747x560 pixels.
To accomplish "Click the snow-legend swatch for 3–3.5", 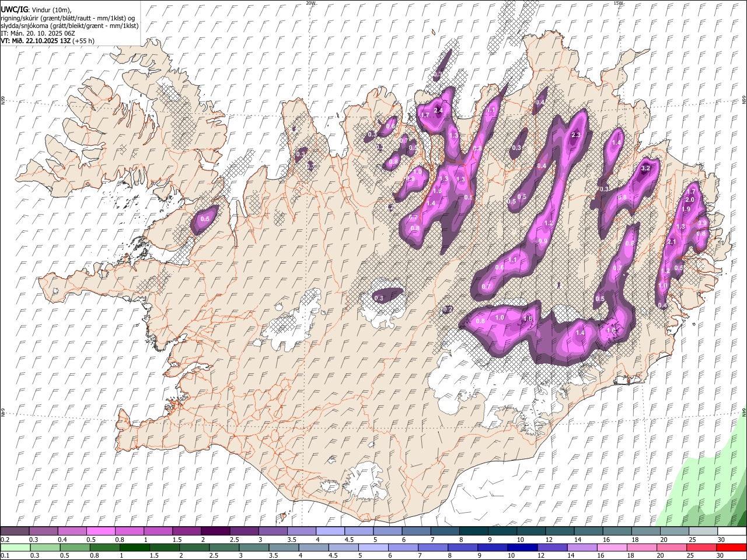I will coord(273,531).
